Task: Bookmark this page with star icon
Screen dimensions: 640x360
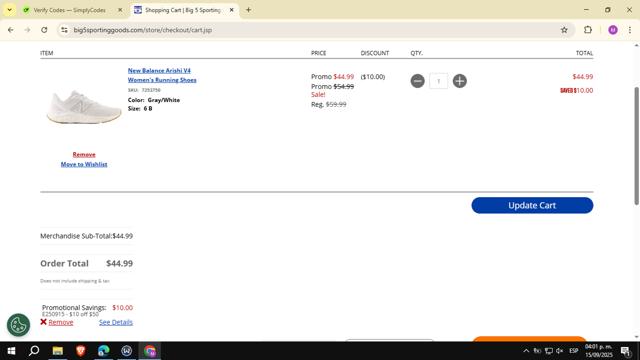Action: (564, 30)
